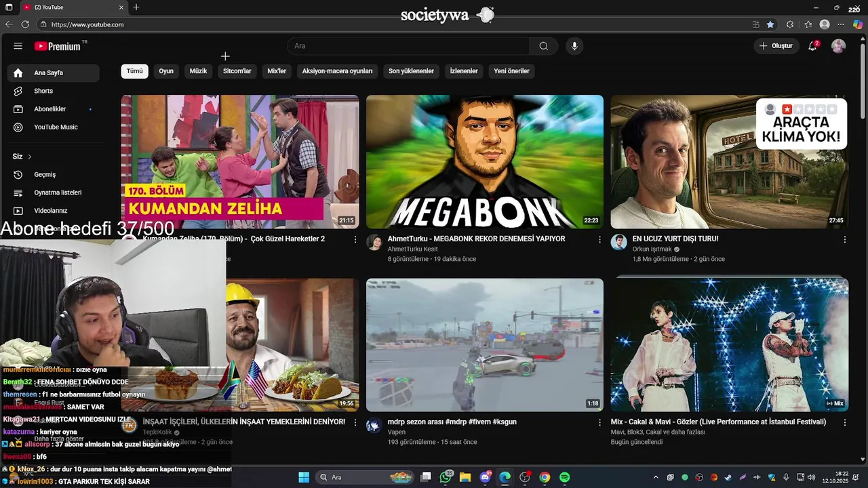Viewport: 868px width, 488px height.
Task: Open a new browser tab
Action: pyautogui.click(x=136, y=7)
